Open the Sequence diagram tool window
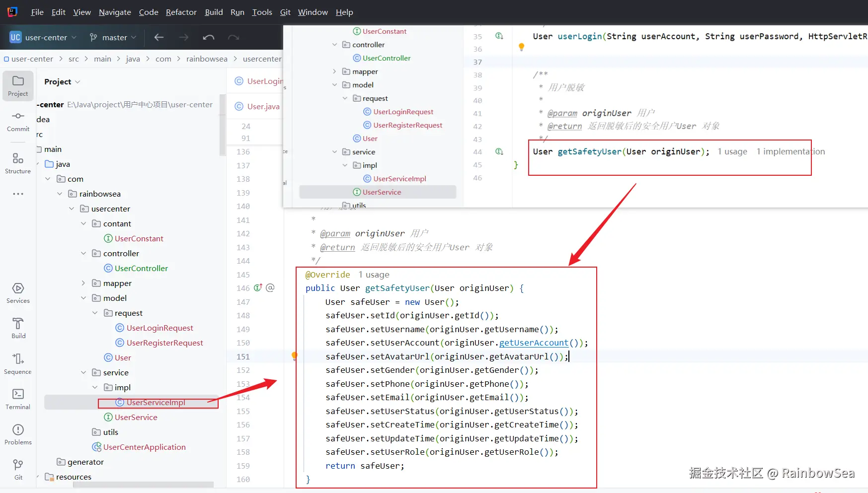The width and height of the screenshot is (868, 493). (x=18, y=364)
